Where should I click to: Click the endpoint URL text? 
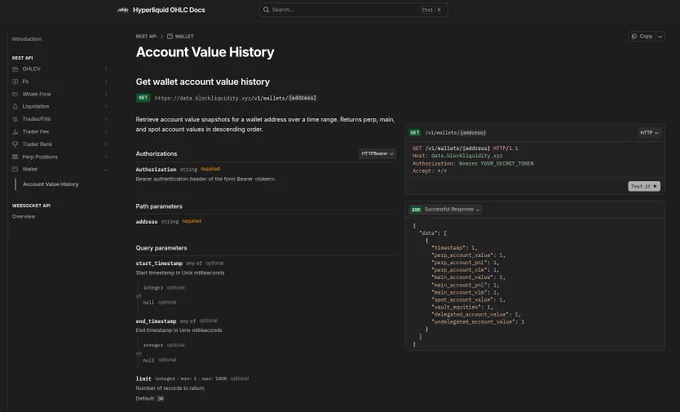[x=235, y=98]
